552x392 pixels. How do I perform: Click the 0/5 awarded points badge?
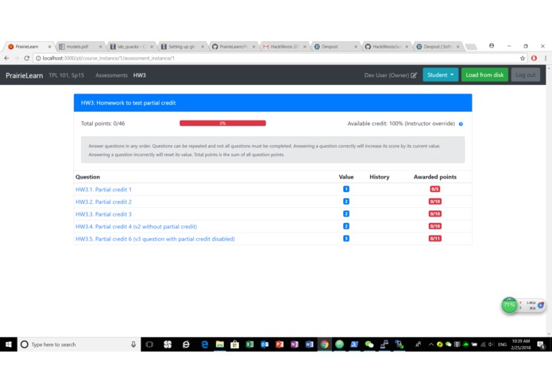point(434,189)
